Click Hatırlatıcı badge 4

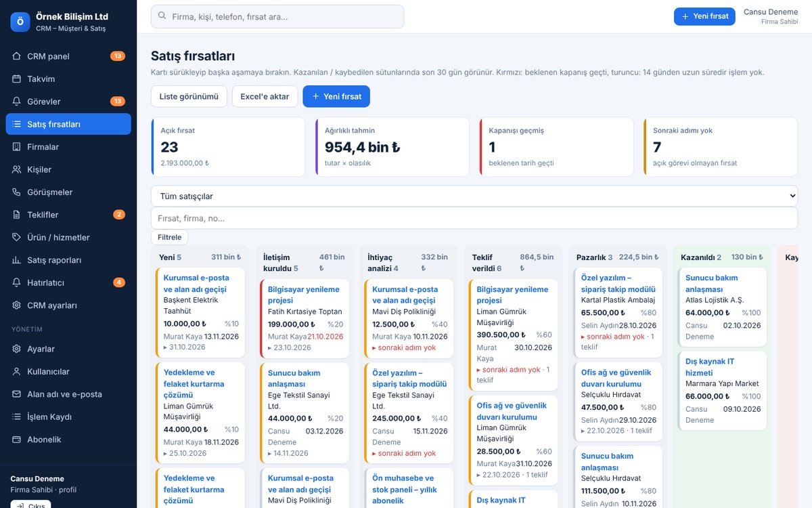pos(119,282)
